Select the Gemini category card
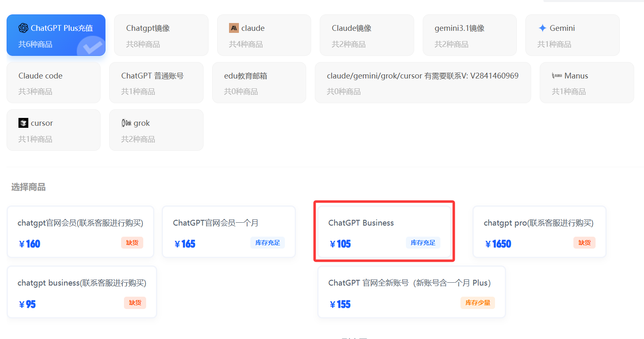Viewport: 644px width, 339px height. pos(573,35)
